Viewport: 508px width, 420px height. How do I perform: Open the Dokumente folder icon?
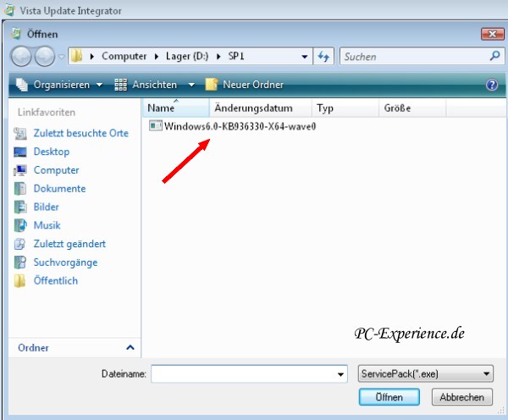(20, 189)
